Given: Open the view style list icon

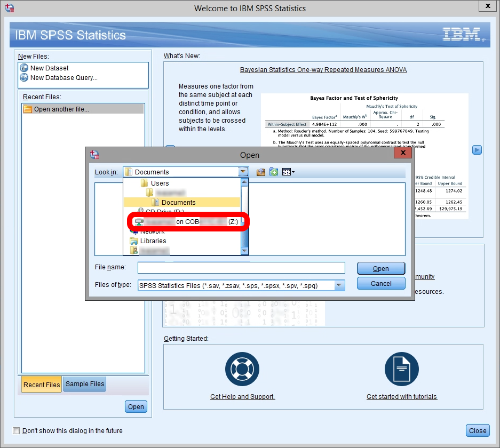Looking at the screenshot, I should [x=288, y=172].
